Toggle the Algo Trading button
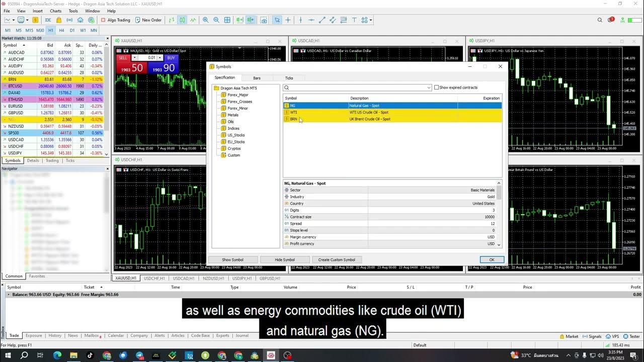This screenshot has height=362, width=644. click(115, 20)
